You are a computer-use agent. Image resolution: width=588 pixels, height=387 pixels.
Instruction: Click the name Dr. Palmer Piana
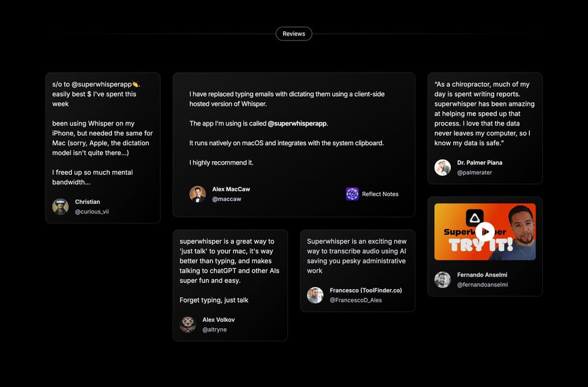(480, 163)
